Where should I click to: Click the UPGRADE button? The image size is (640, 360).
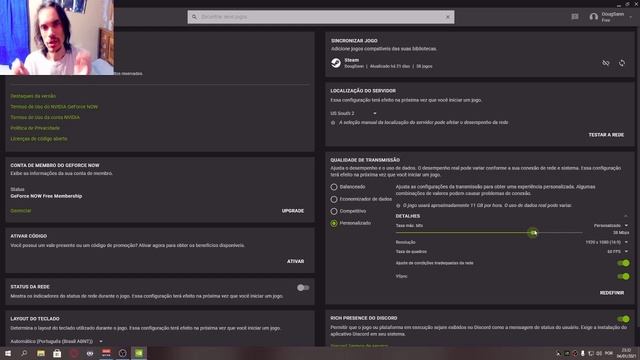pos(293,211)
